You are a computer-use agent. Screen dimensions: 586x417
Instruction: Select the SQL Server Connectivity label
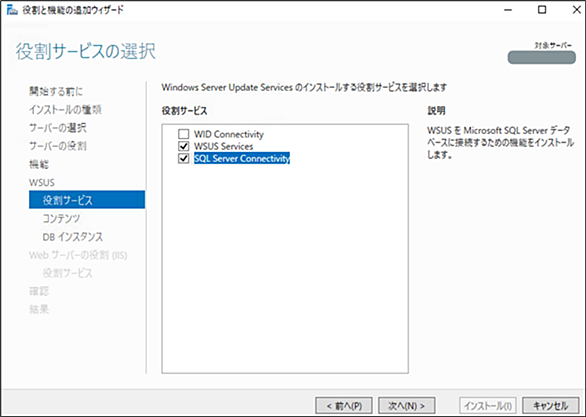click(x=242, y=158)
